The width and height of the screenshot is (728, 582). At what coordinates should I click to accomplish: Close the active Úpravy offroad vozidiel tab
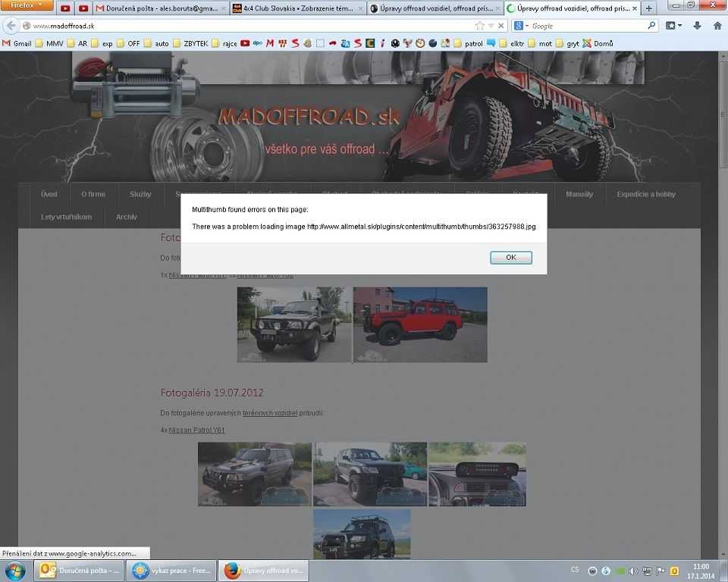tap(635, 8)
